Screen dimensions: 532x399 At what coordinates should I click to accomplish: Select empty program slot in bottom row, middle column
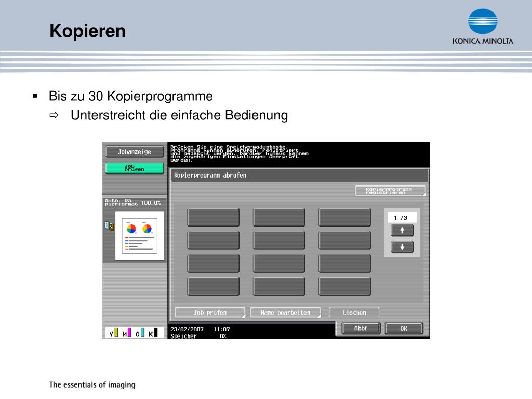point(279,286)
